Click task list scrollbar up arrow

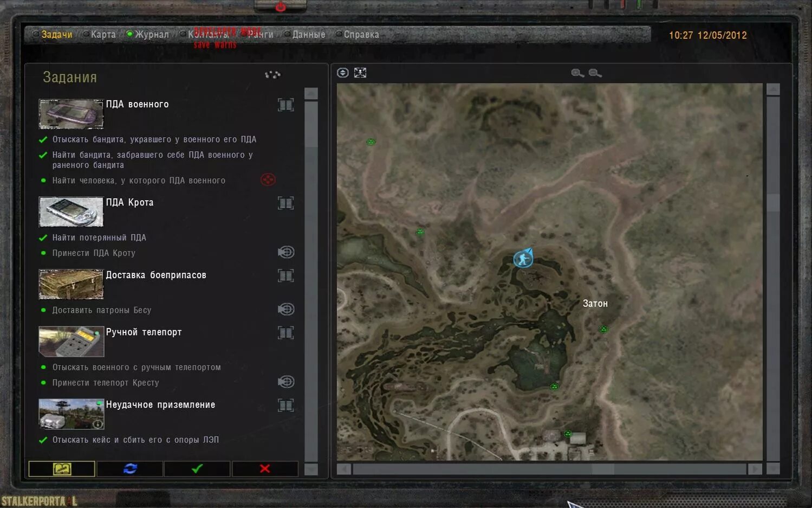pos(311,93)
